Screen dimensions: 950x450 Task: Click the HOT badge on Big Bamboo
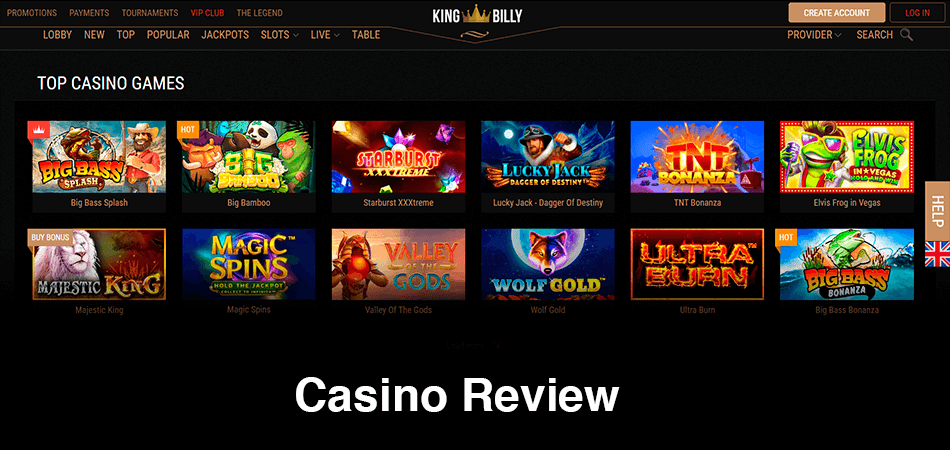pos(188,129)
